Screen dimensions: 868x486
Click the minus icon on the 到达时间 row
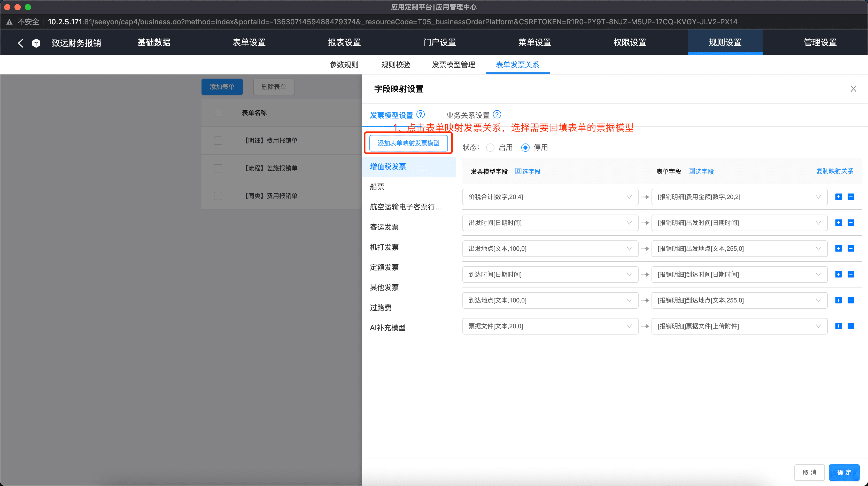click(x=851, y=274)
